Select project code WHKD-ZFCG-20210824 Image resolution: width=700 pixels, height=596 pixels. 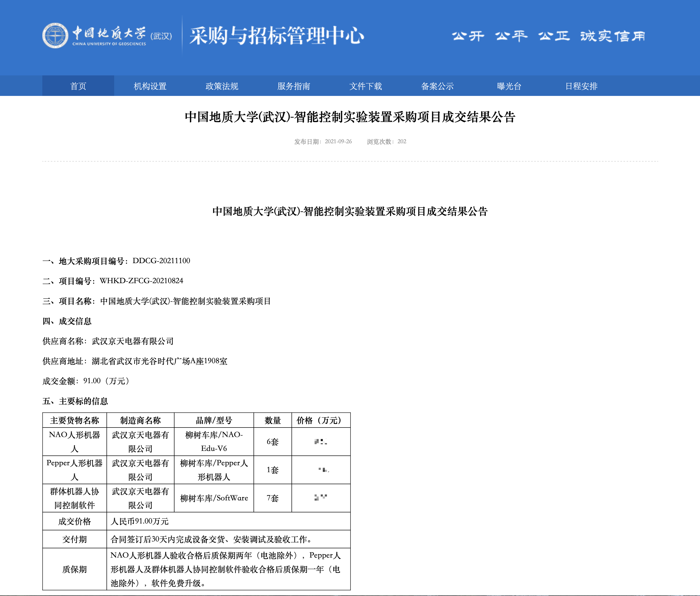141,281
